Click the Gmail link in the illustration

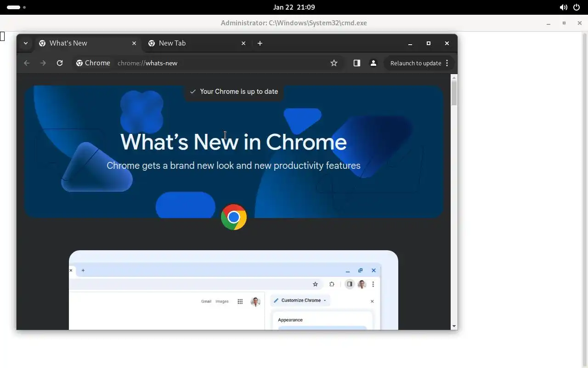(206, 301)
